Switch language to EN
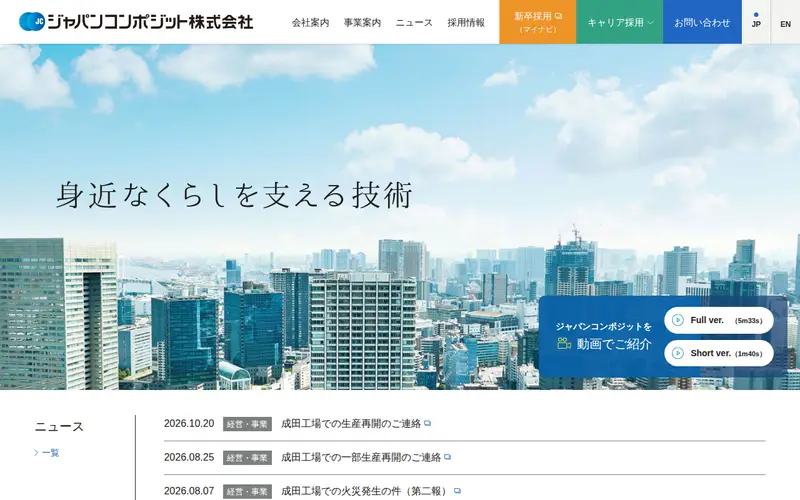Image resolution: width=800 pixels, height=500 pixels. 785,22
